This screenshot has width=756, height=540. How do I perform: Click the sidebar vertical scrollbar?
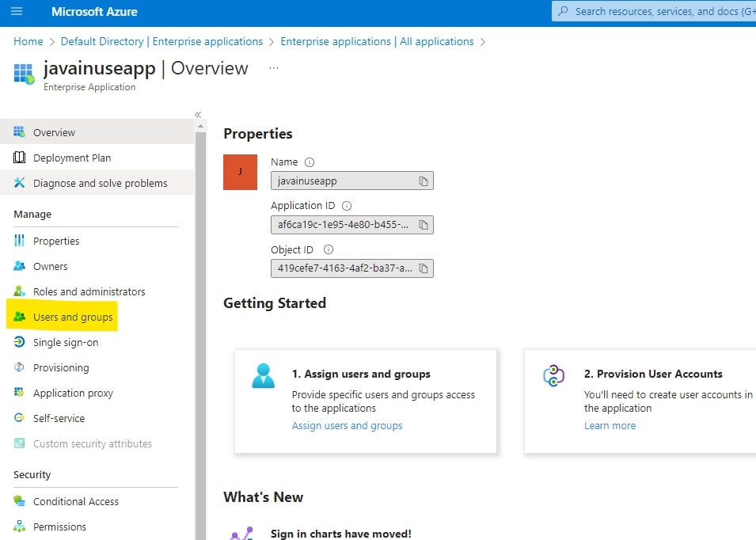coord(200,336)
